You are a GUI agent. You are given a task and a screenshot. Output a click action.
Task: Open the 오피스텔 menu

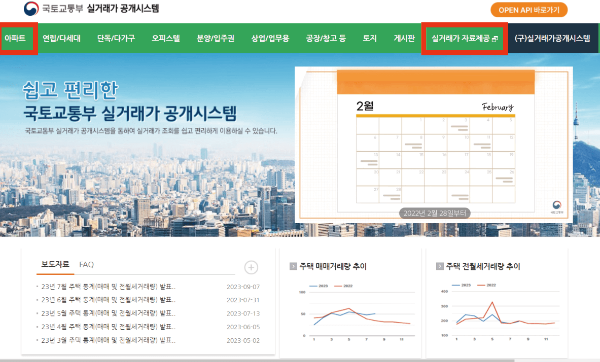166,38
